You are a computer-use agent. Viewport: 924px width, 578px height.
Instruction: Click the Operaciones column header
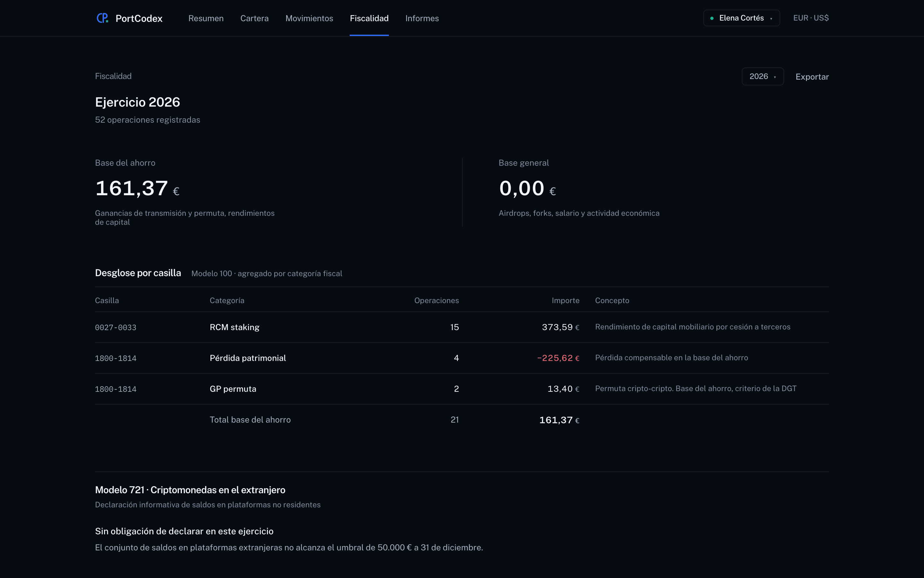click(436, 301)
